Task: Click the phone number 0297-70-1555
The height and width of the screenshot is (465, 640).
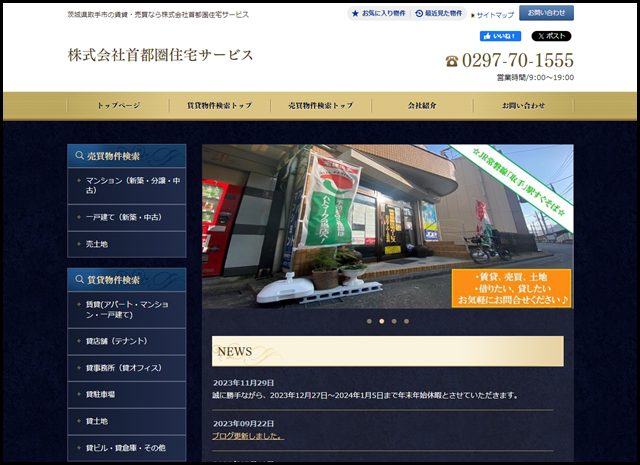Action: 518,60
